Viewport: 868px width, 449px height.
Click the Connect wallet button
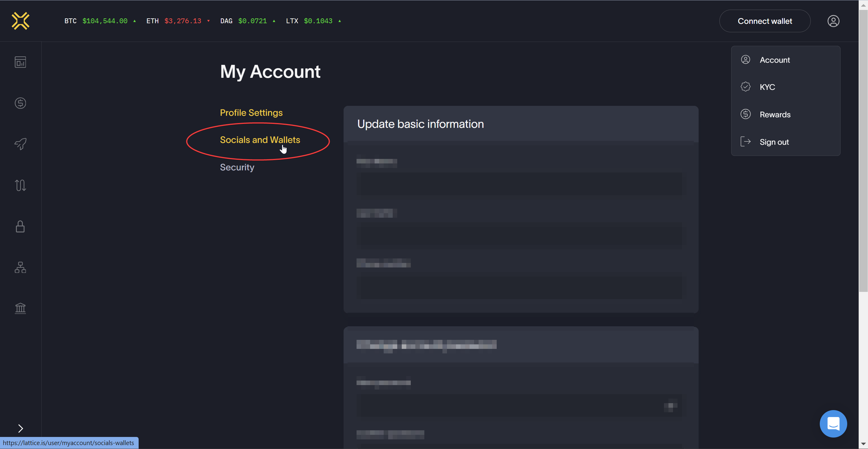tap(765, 21)
